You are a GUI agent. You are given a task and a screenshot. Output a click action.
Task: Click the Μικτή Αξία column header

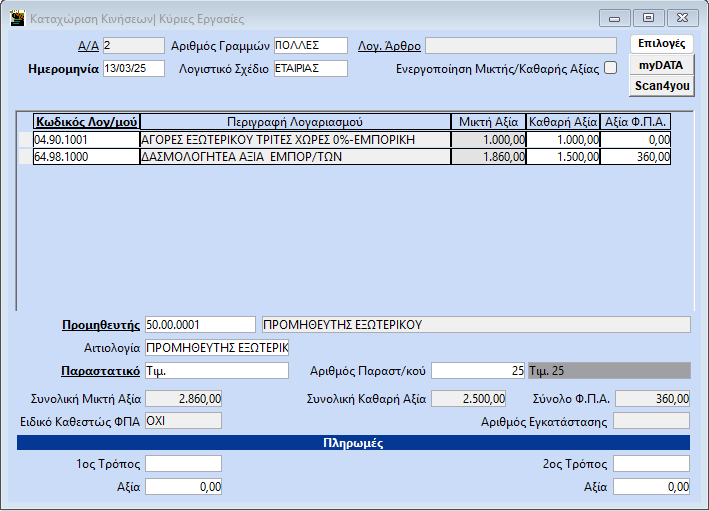pyautogui.click(x=488, y=122)
